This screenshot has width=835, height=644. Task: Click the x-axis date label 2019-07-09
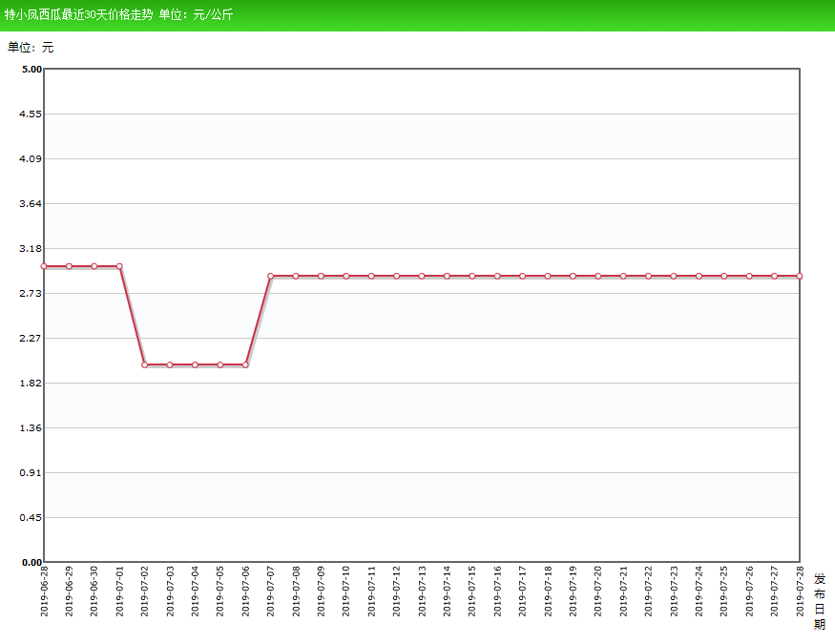coord(321,592)
